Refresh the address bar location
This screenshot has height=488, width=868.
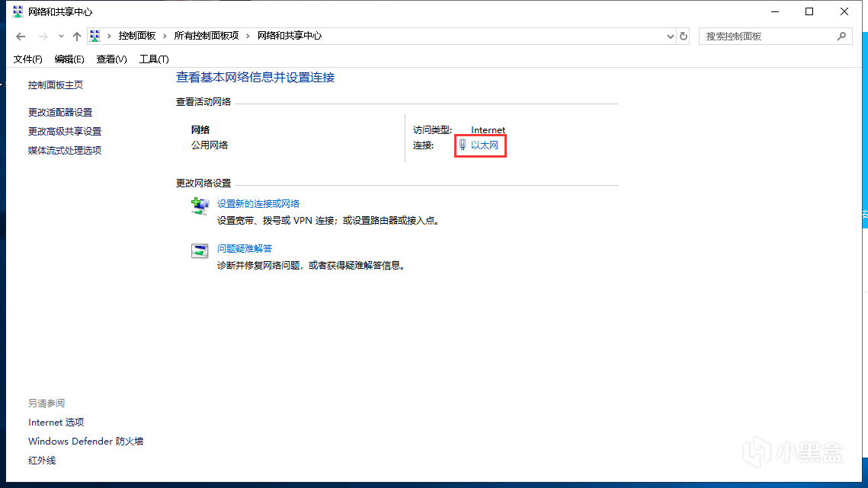point(684,36)
